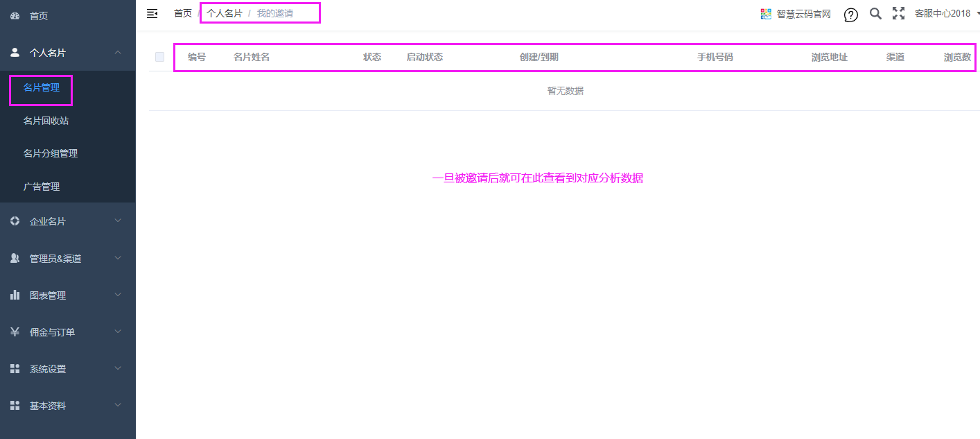
Task: Click the 浏览数 column header
Action: tap(957, 57)
